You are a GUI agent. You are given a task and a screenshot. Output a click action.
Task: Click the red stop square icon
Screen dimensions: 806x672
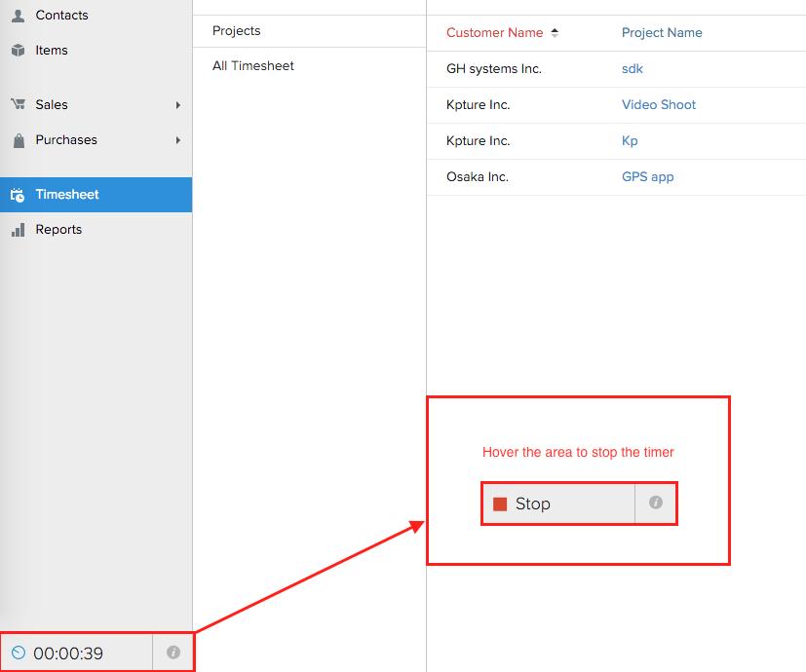(500, 504)
